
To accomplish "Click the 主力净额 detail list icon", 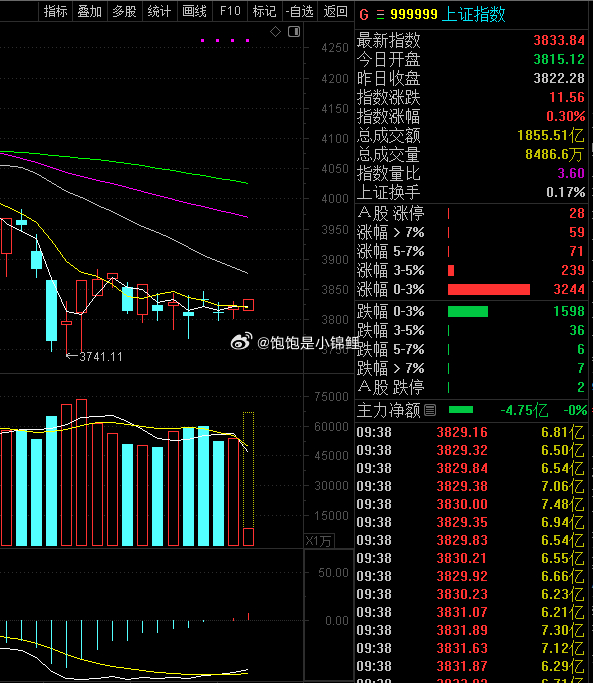I will click(430, 410).
